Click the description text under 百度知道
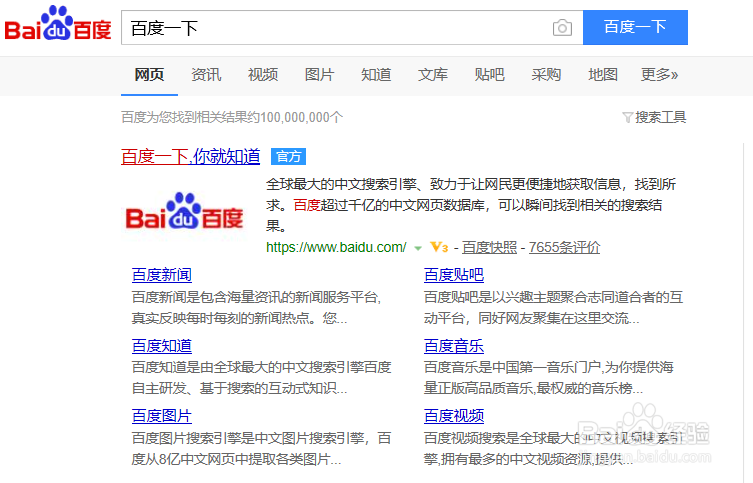This screenshot has width=753, height=483. pyautogui.click(x=262, y=378)
